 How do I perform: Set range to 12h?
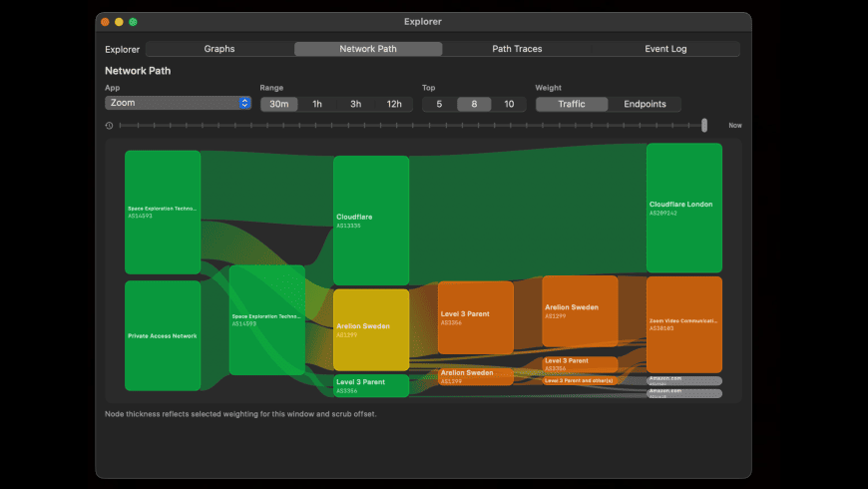(x=394, y=104)
